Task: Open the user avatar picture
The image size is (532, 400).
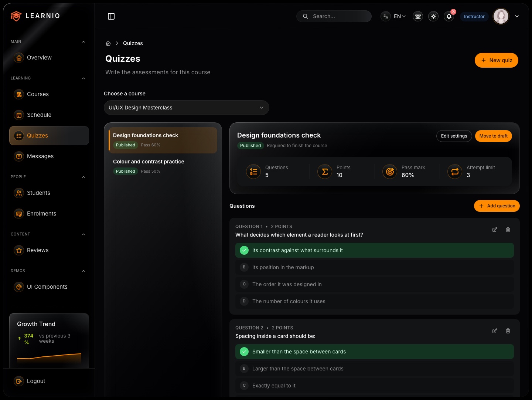Action: click(x=501, y=16)
